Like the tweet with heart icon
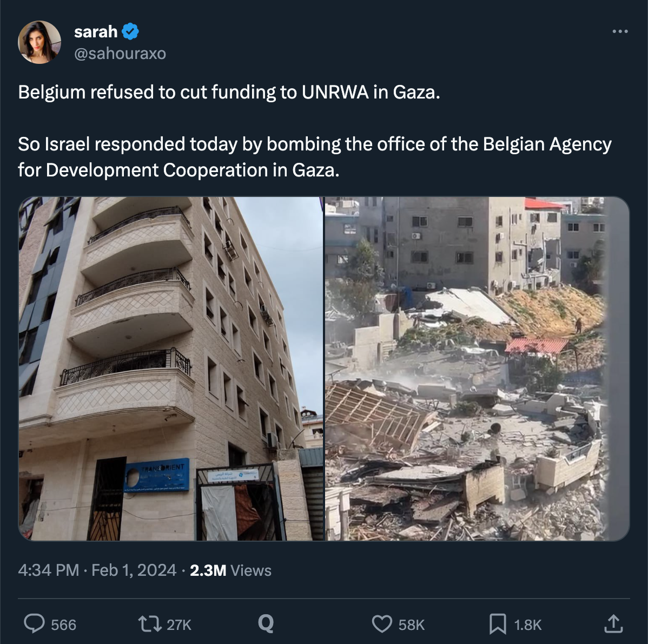 click(x=382, y=624)
